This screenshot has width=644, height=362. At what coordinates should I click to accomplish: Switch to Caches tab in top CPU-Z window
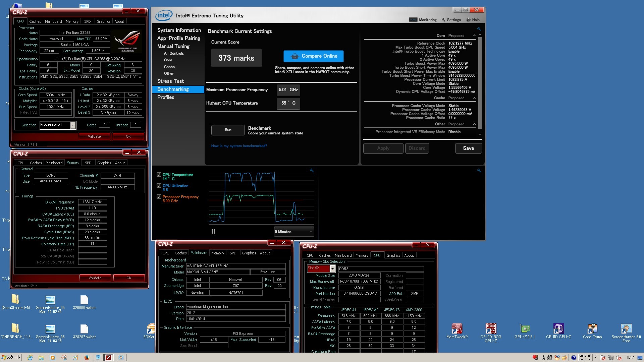click(x=35, y=21)
